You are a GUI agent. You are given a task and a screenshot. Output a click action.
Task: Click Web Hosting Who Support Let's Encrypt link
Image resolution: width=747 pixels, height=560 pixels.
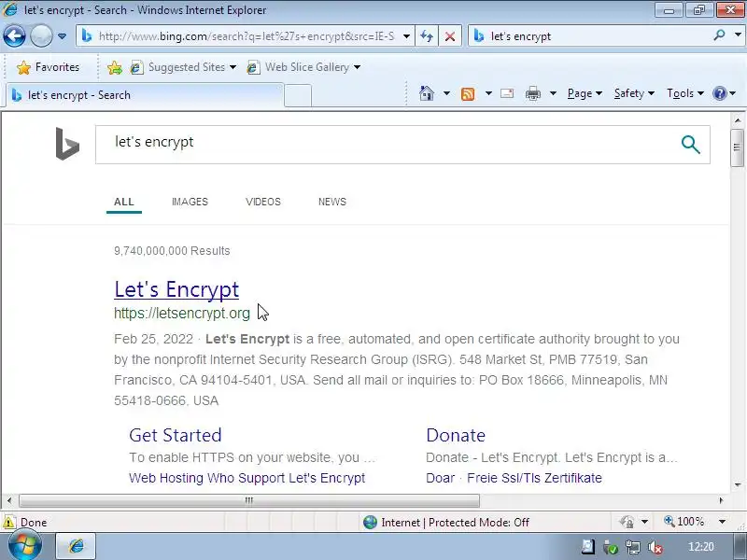[x=247, y=478]
